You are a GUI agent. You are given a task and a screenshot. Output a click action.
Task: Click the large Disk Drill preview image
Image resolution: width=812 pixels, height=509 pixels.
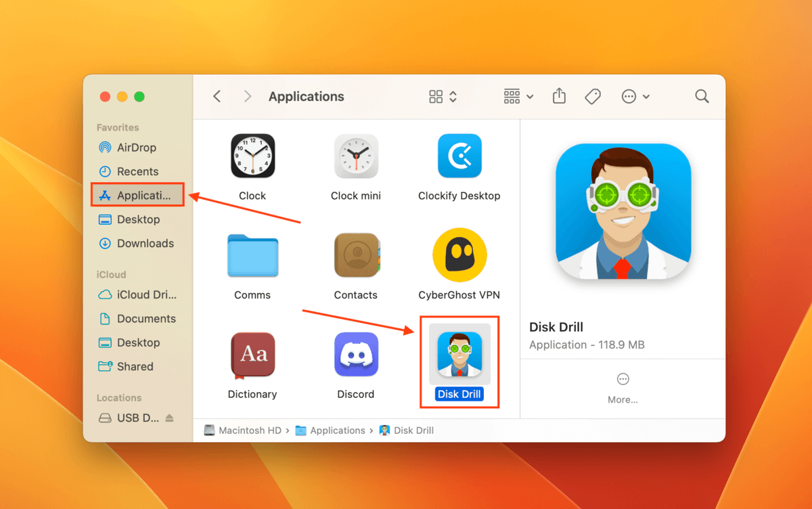[623, 213]
